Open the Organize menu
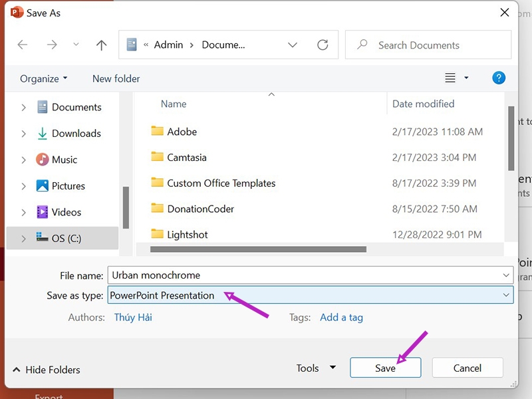 coord(43,78)
